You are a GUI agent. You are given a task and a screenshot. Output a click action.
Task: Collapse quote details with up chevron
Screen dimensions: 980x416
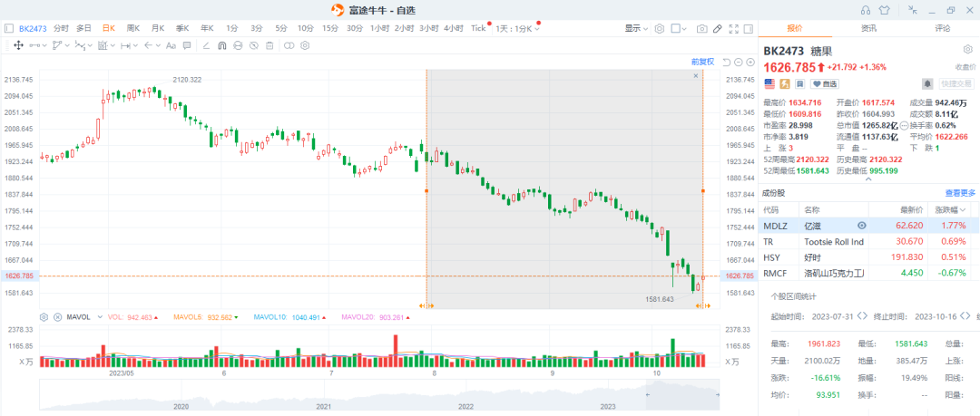coord(868,179)
